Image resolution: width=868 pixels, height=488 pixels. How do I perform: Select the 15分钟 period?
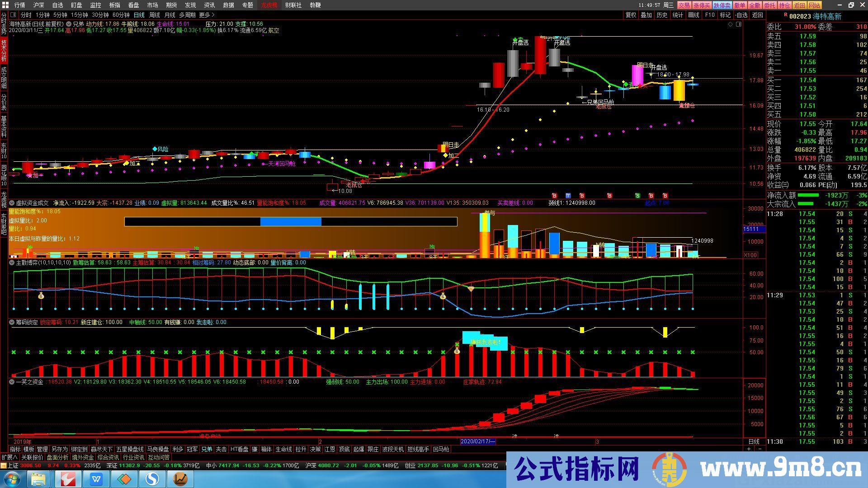coord(79,15)
